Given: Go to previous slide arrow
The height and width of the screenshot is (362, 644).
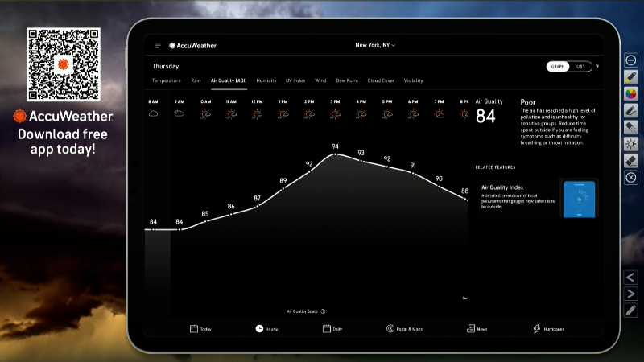Looking at the screenshot, I should tap(630, 278).
